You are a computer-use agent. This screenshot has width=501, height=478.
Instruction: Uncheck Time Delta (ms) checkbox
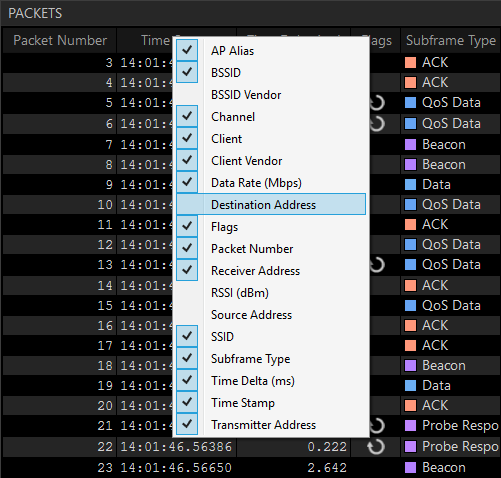click(x=187, y=380)
